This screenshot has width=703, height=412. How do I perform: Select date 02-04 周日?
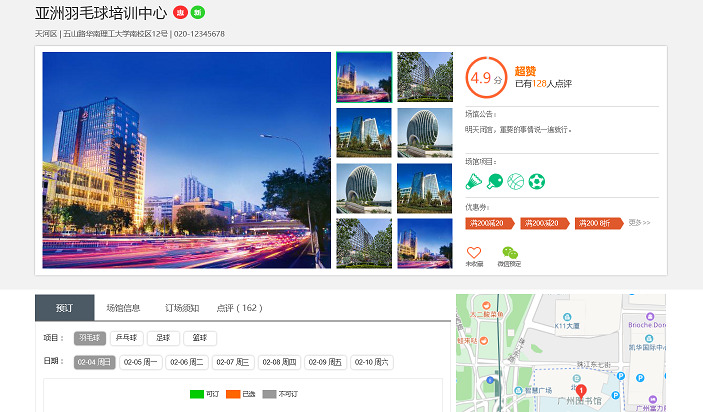pos(95,362)
